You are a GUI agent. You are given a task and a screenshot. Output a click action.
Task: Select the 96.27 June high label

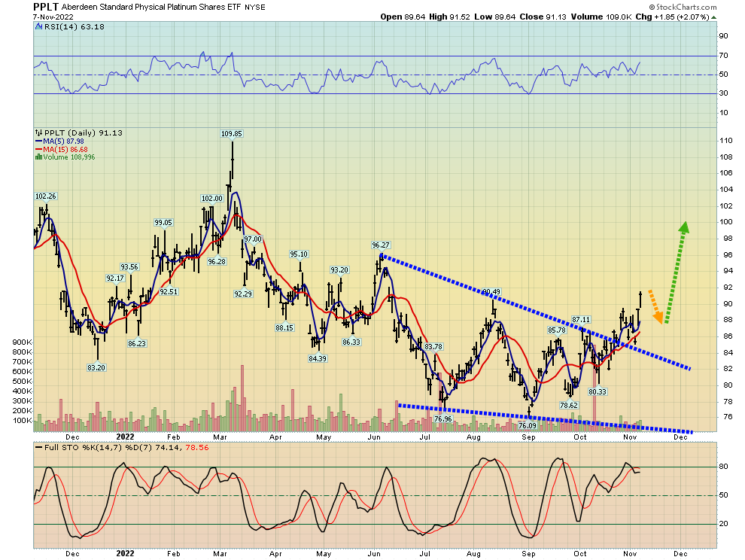[382, 245]
